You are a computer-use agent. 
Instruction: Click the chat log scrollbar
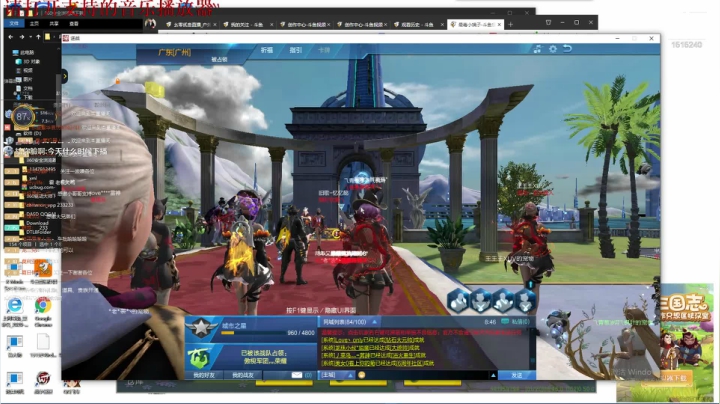(532, 348)
